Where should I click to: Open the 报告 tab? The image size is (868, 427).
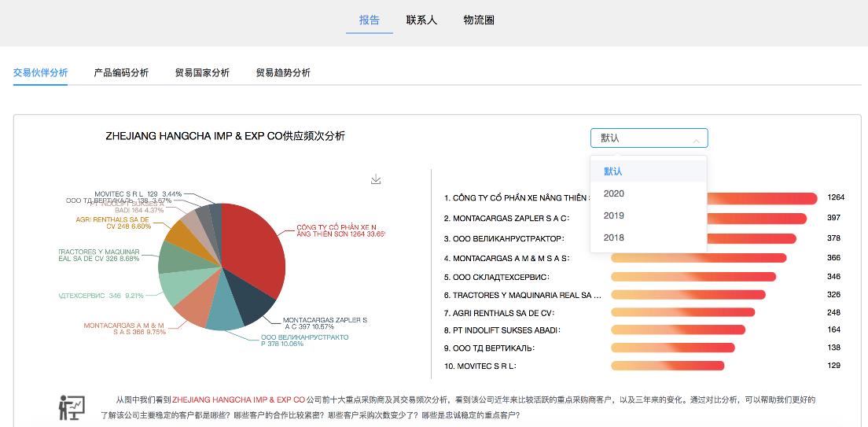pos(370,20)
